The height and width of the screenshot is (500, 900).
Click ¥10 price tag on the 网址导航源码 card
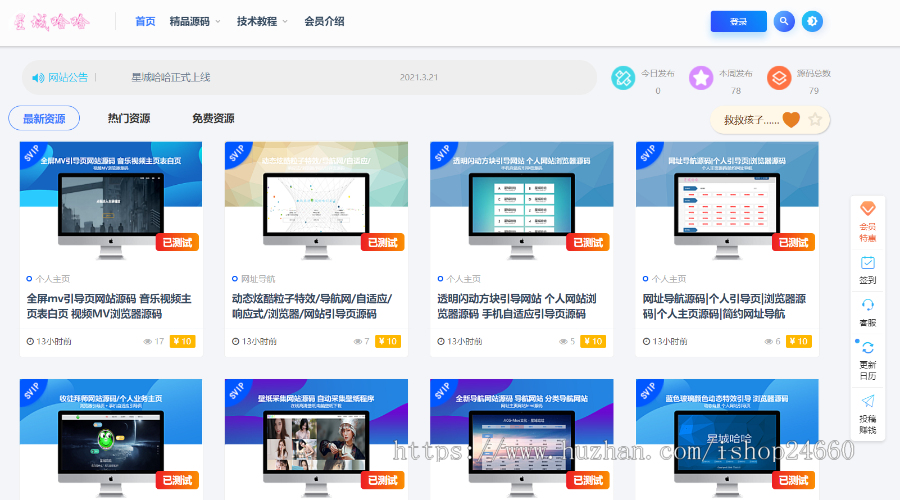799,342
